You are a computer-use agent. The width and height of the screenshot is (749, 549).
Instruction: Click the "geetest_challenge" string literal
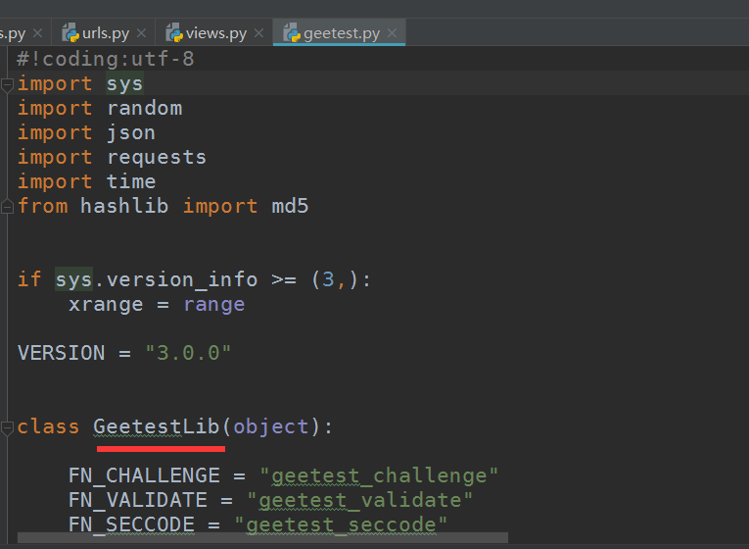point(379,476)
